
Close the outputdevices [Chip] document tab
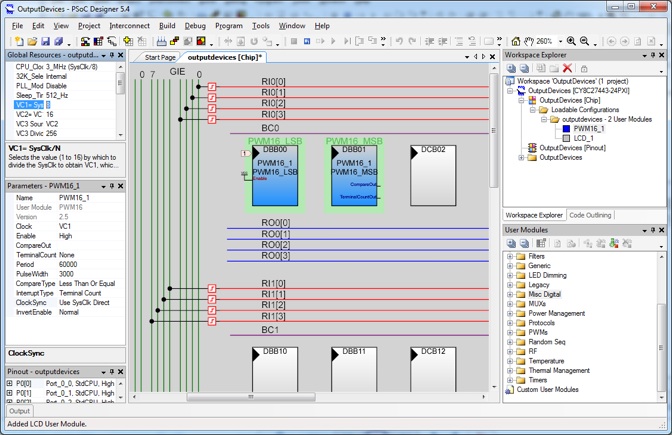[492, 57]
